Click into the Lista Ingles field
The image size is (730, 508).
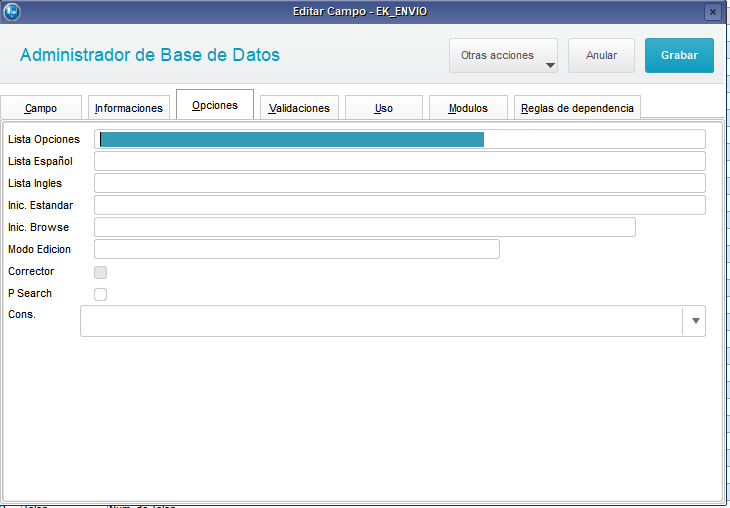400,183
